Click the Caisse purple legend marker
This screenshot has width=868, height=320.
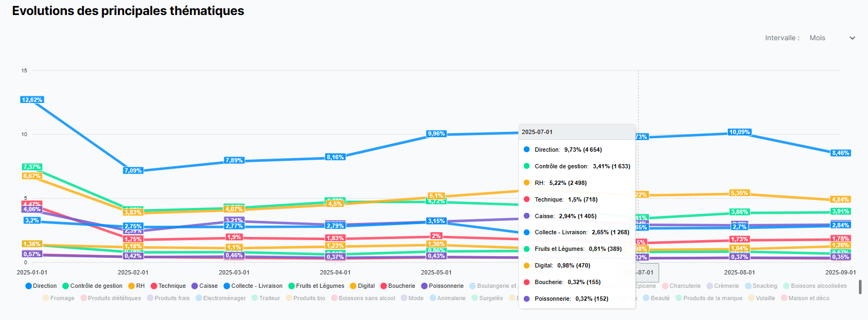tap(195, 286)
